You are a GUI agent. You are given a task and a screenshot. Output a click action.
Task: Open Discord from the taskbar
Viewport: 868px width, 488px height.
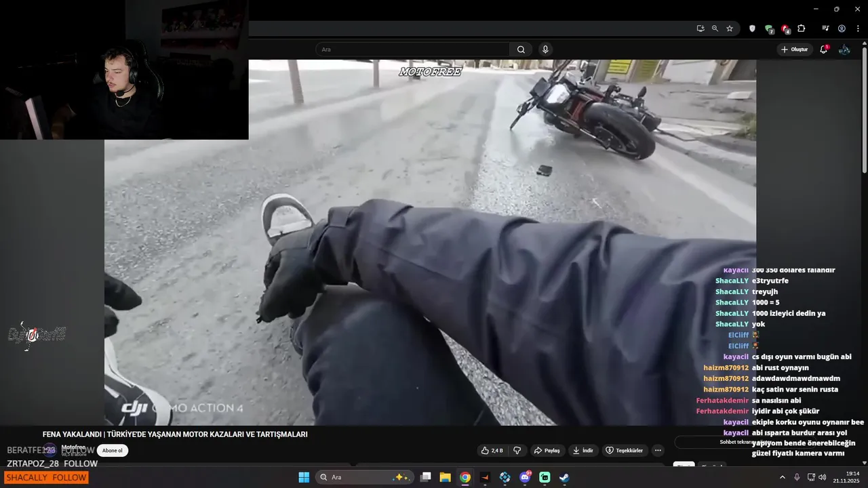[x=525, y=477]
